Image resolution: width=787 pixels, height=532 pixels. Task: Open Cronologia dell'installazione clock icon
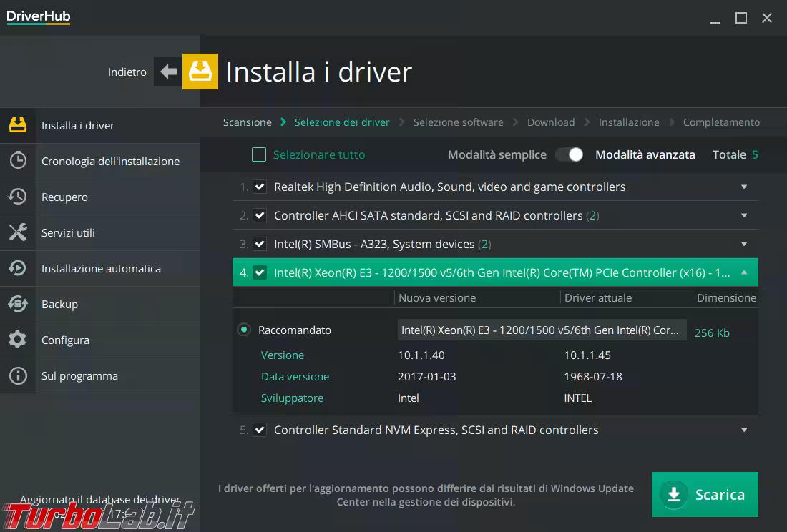(x=18, y=161)
